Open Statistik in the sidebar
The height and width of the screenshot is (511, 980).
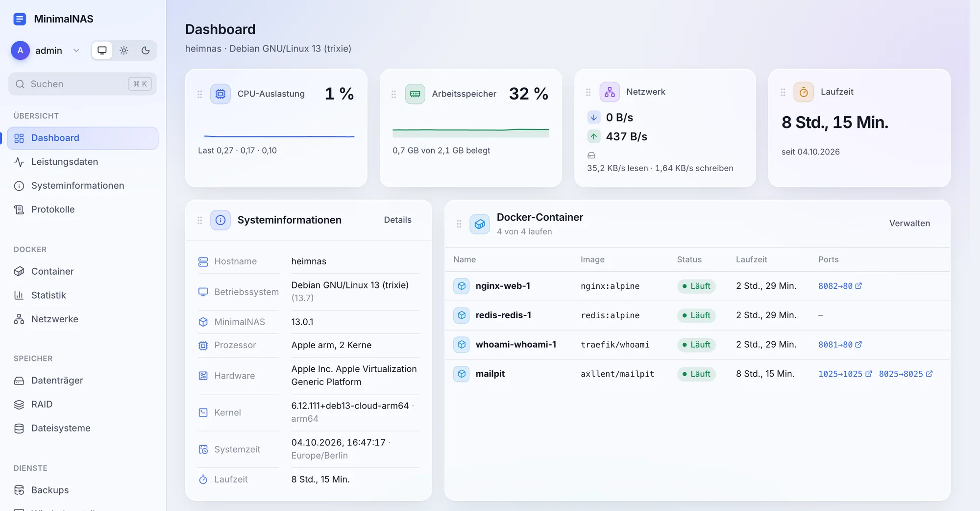point(82,295)
